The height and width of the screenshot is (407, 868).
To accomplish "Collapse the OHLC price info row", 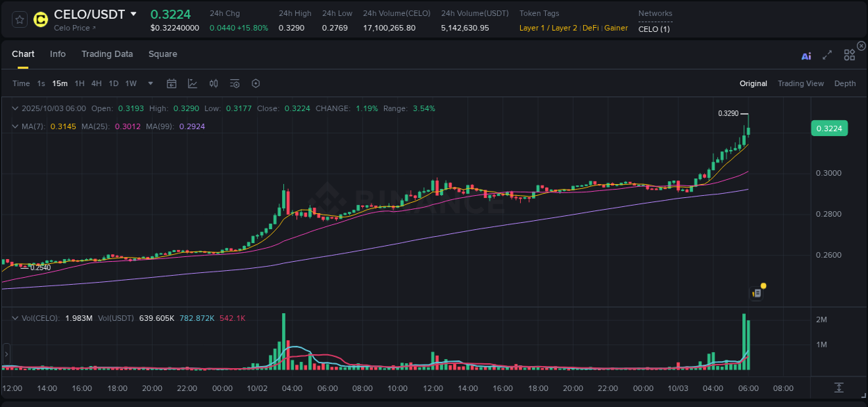I will (15, 108).
